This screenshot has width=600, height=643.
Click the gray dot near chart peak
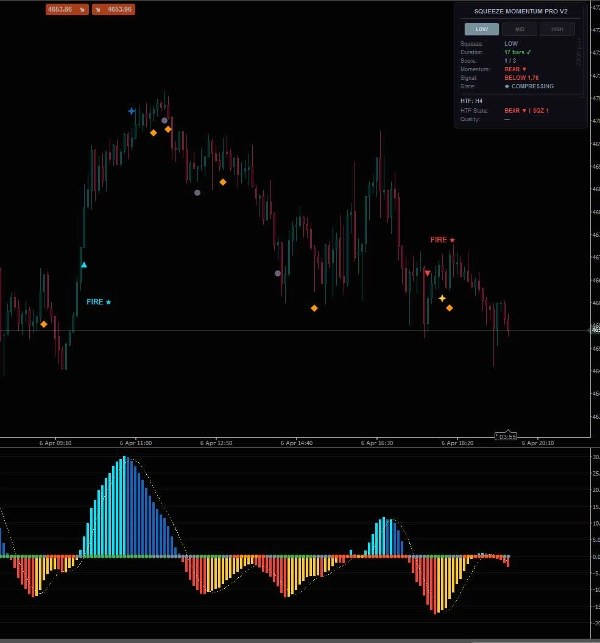coord(164,120)
